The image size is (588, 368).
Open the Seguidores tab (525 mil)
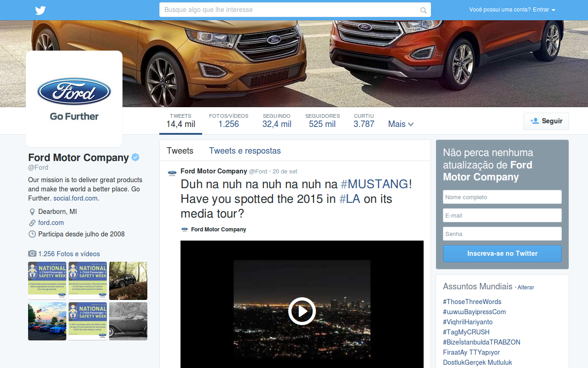322,121
